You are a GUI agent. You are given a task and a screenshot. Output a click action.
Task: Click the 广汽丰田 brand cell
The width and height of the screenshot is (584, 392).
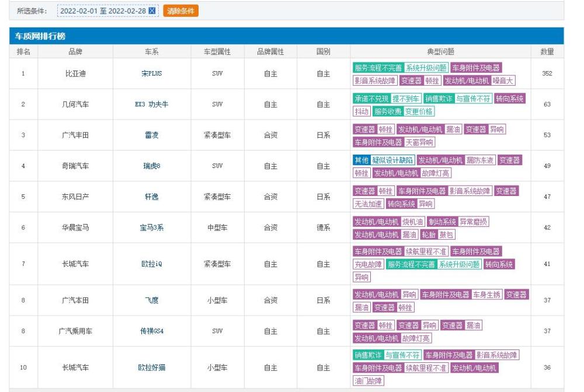(75, 135)
